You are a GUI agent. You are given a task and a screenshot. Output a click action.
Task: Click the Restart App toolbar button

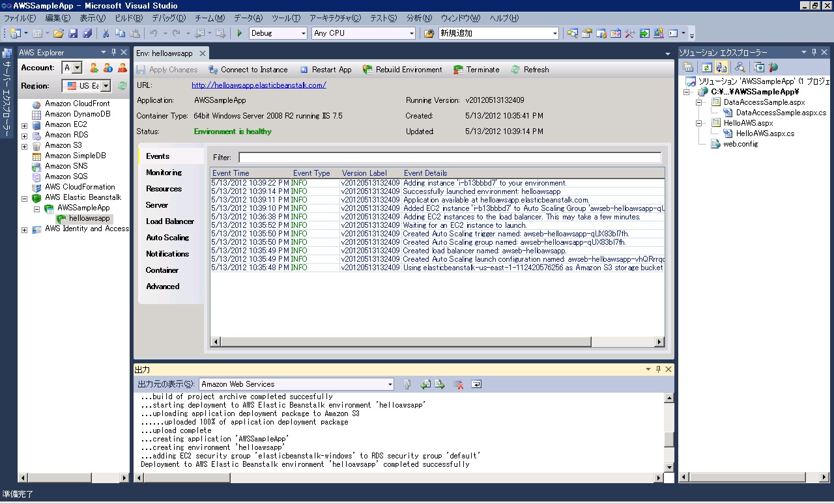[325, 70]
